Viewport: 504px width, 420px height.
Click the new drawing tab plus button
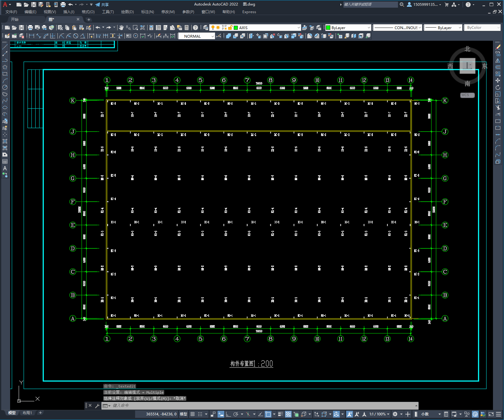89,20
